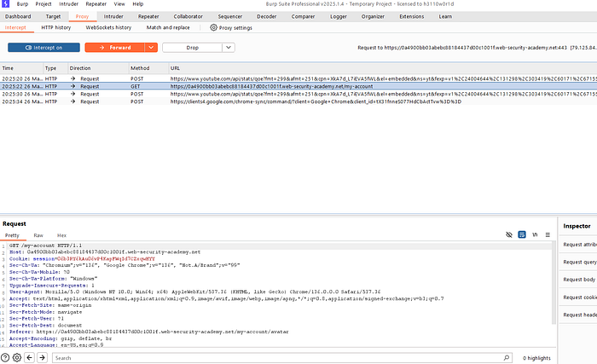The width and height of the screenshot is (597, 364).
Task: Open the help question mark icon
Action: point(5,357)
